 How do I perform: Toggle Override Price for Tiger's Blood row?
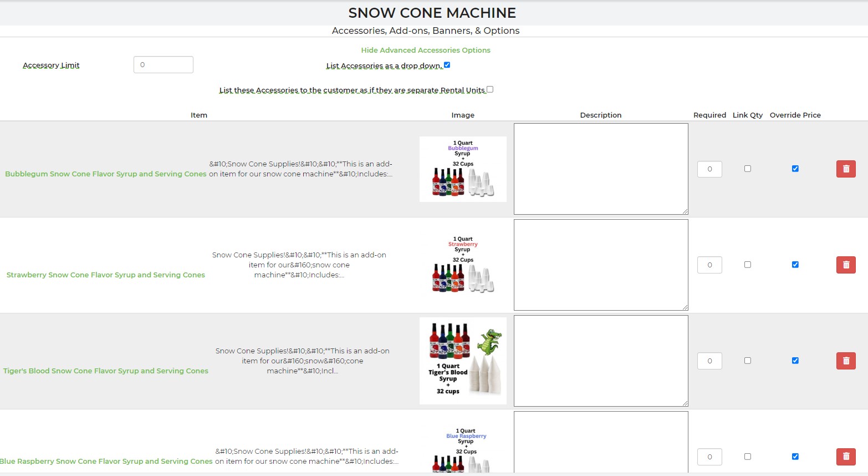(795, 361)
